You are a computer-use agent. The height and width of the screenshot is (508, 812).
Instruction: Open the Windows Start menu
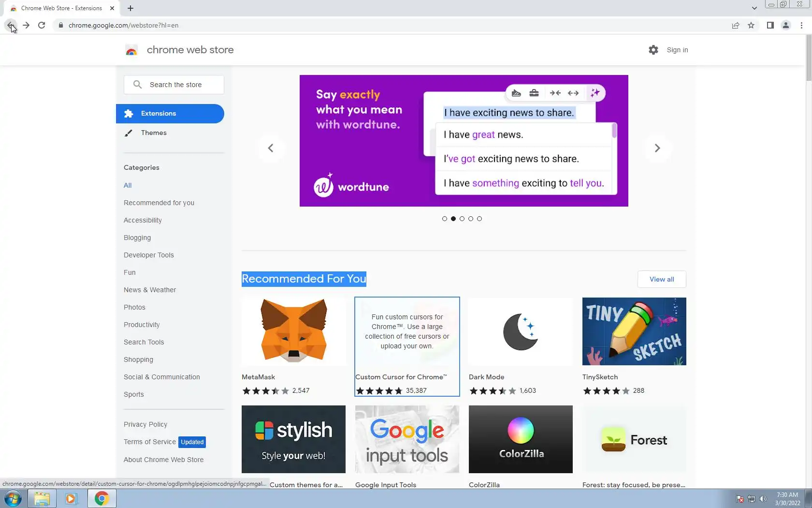13,499
